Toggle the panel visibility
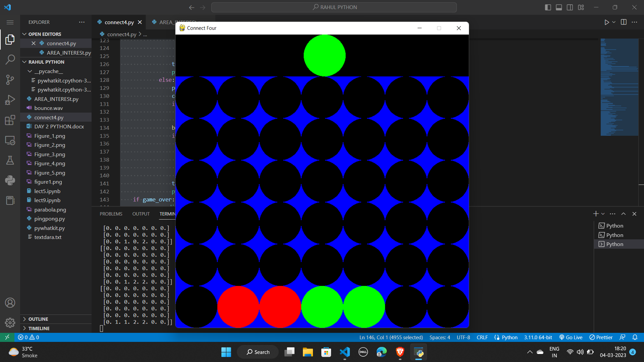This screenshot has width=644, height=362. tap(559, 7)
